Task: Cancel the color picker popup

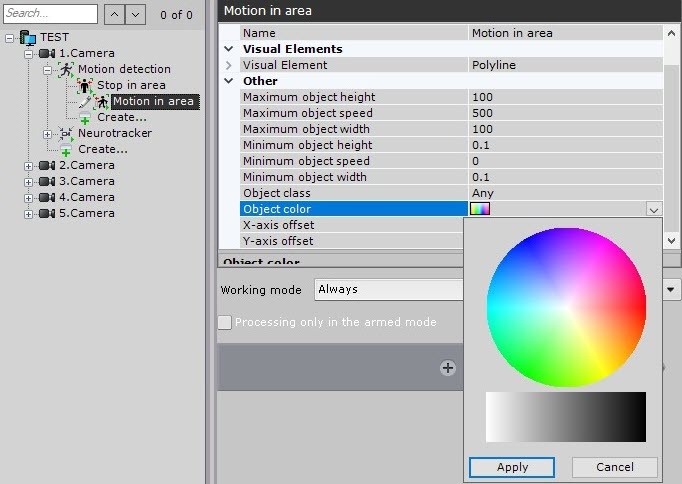Action: pyautogui.click(x=614, y=467)
